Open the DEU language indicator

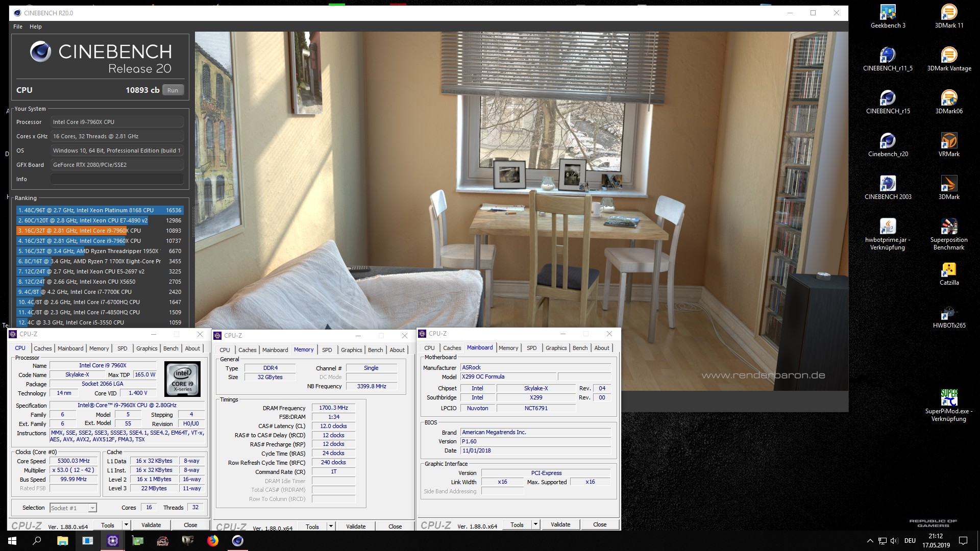[x=910, y=541]
